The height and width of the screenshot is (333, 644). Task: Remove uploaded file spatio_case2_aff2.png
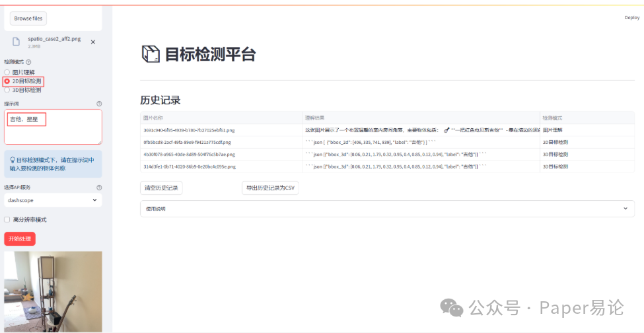click(x=93, y=42)
